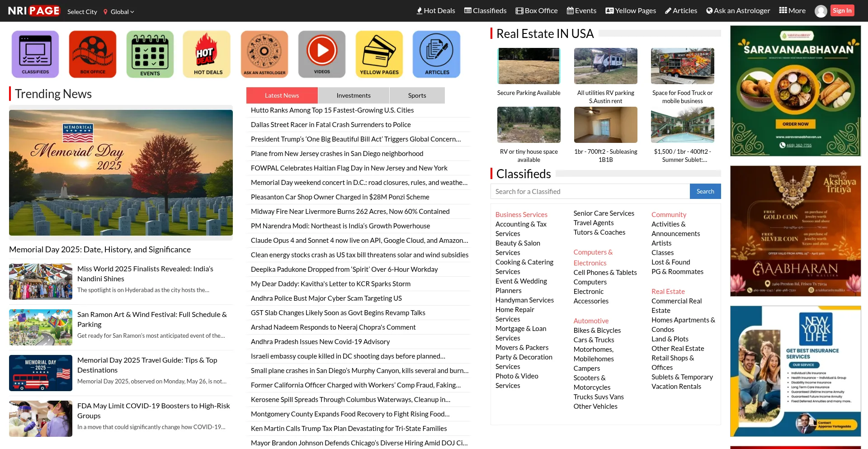868x449 pixels.
Task: Open Real Estate classifieds category heading
Action: point(668,291)
